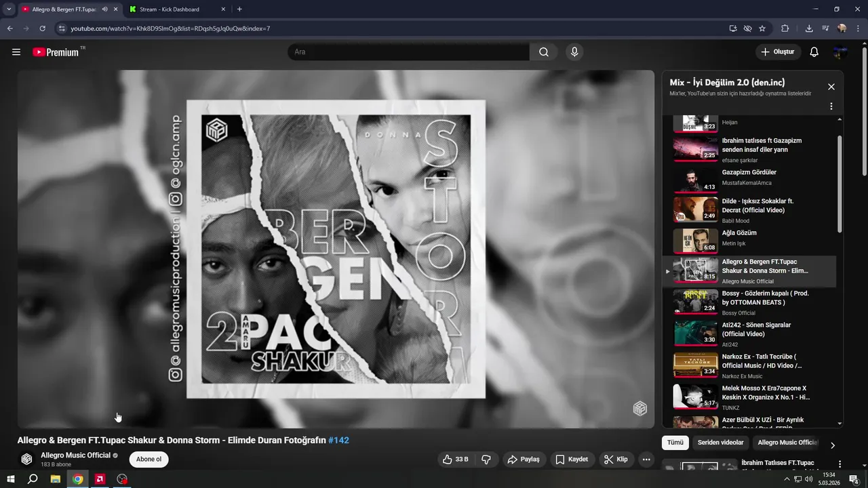Screen dimensions: 868x488
Task: Open the Chrome profile avatar
Action: 842,28
